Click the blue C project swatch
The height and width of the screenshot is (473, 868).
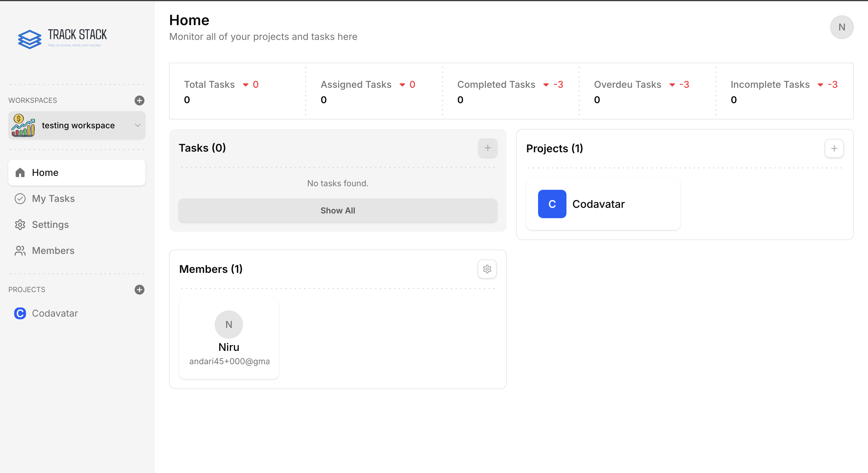pos(552,204)
